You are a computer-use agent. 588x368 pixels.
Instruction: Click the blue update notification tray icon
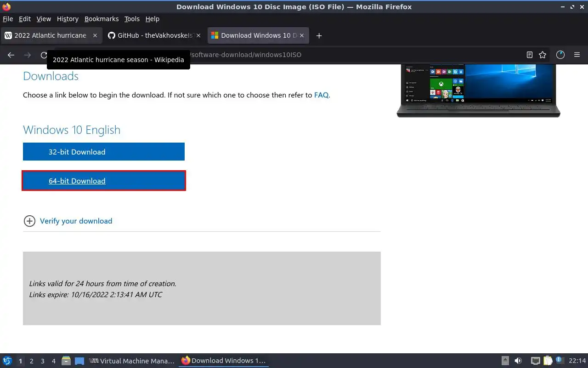(559, 360)
